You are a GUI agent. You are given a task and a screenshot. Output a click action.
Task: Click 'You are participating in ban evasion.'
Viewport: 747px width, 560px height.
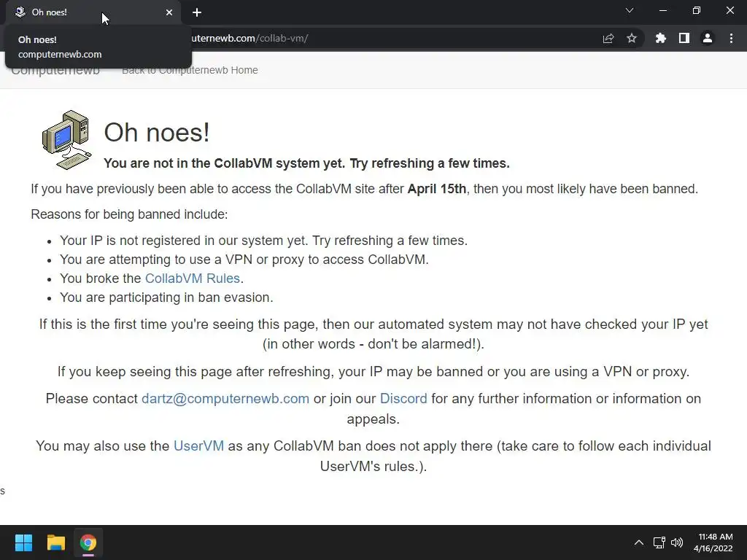click(166, 297)
